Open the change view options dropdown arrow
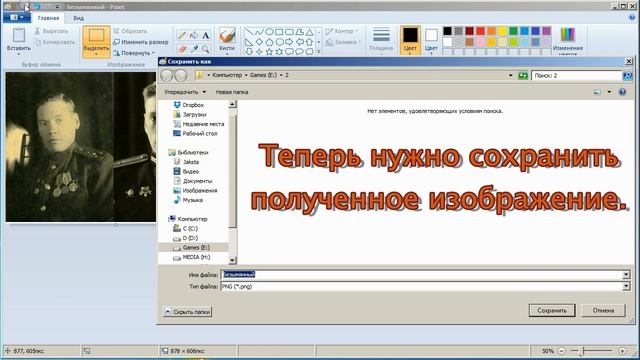Image resolution: width=640 pixels, height=360 pixels. (609, 92)
